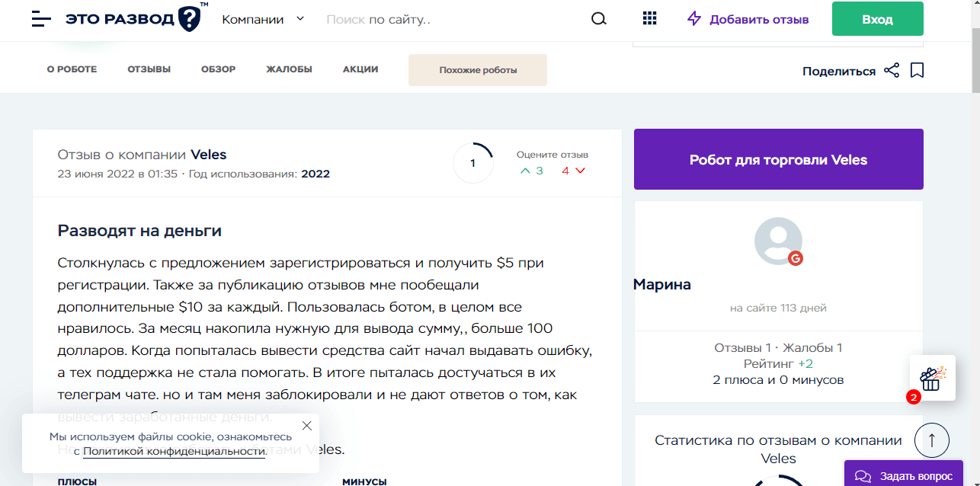Click the share icon next to Поделиться

[892, 71]
